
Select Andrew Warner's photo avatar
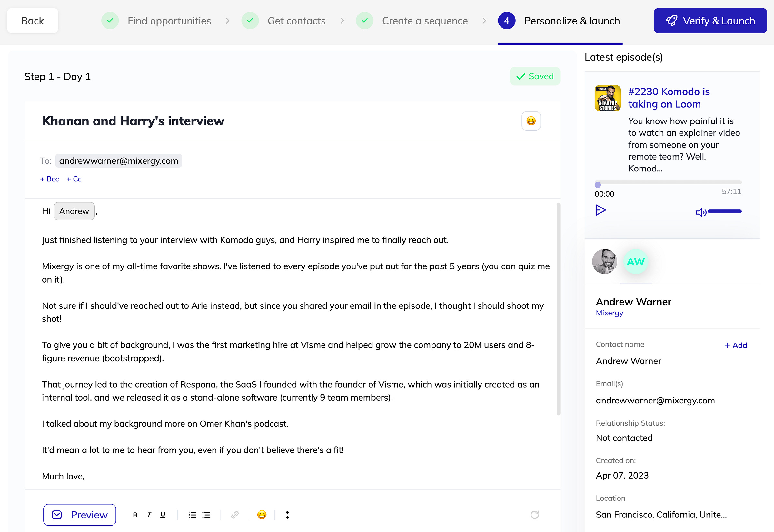click(x=604, y=261)
